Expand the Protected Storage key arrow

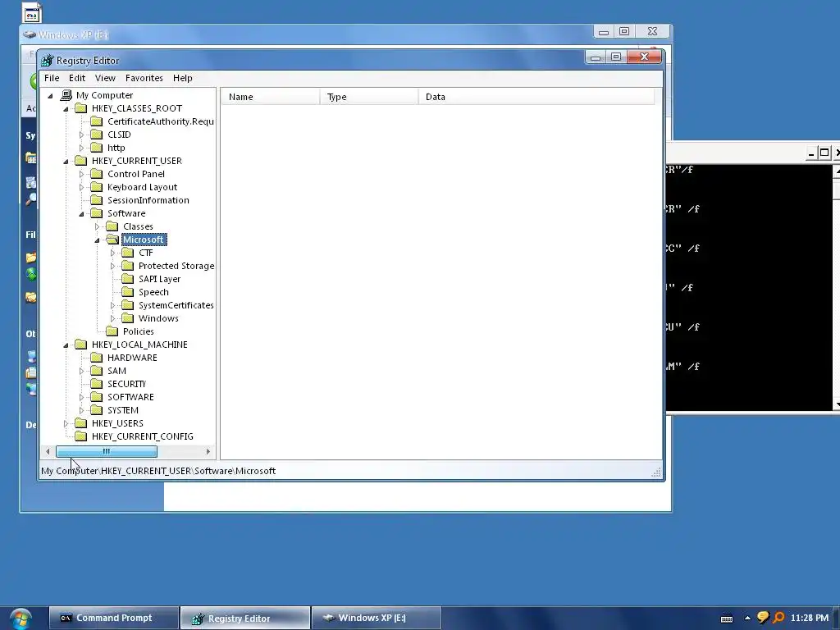pos(112,267)
